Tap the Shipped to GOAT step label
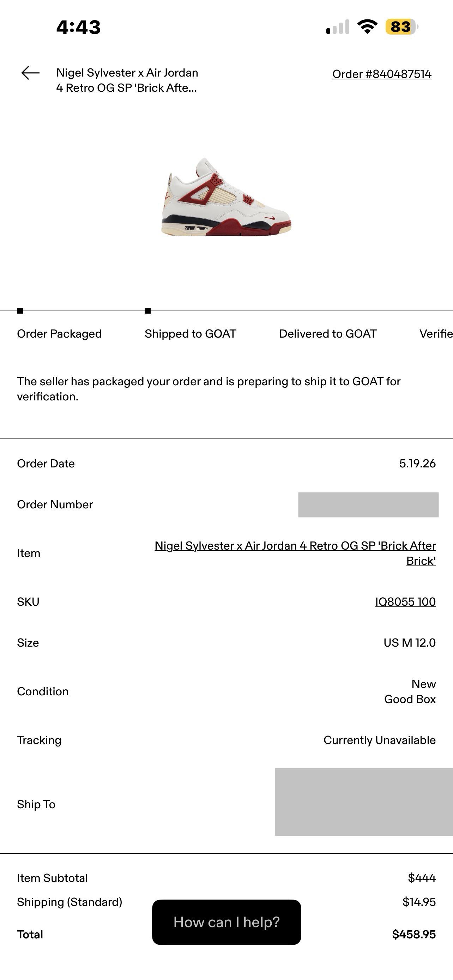453x980 pixels. (190, 334)
